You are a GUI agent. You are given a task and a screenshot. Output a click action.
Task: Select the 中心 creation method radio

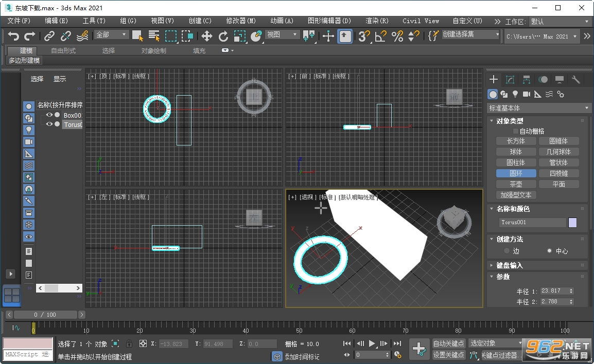click(549, 251)
